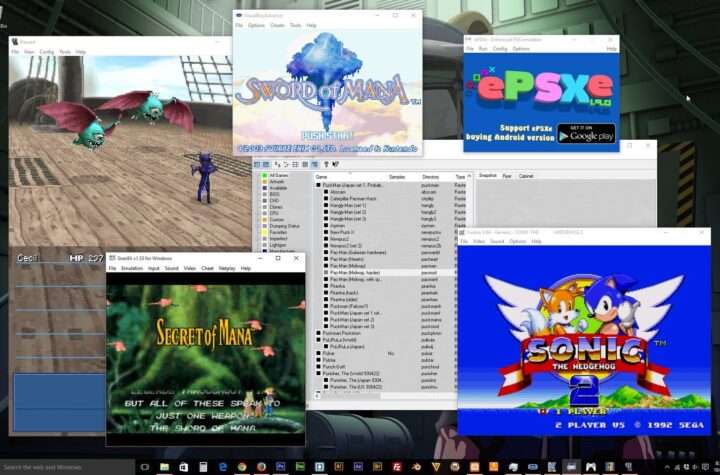
Task: Select the Pac-Man (Midway, harder) game entry
Action: [350, 271]
